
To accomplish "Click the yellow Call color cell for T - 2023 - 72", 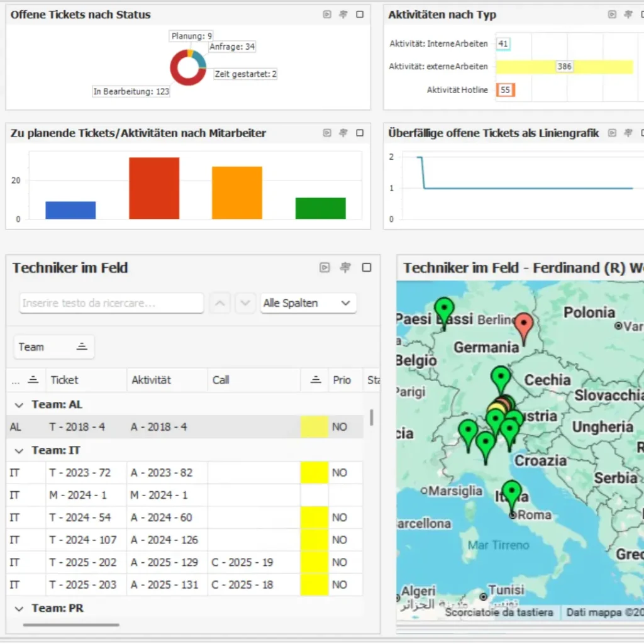I will point(314,472).
